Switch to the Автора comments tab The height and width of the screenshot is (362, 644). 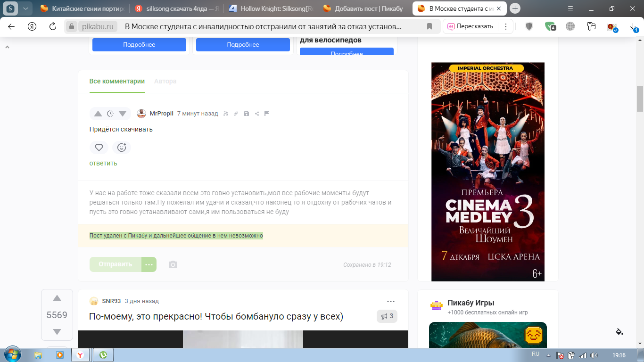tap(165, 81)
